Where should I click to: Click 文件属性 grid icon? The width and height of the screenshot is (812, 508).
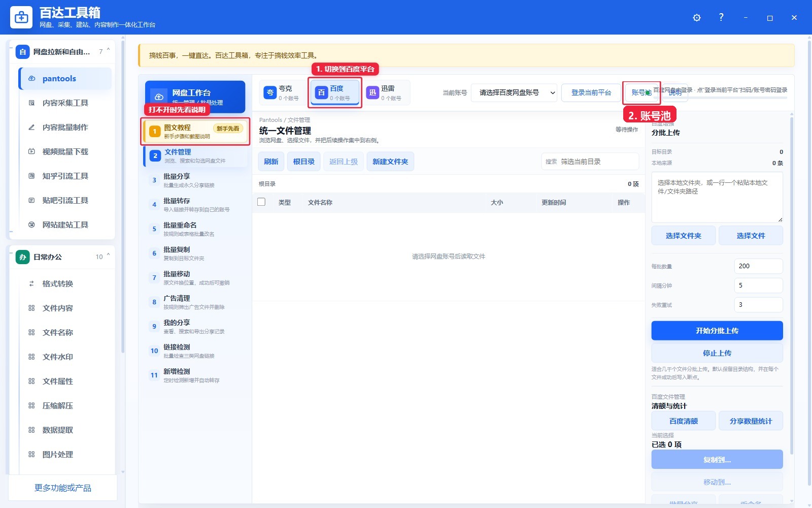pyautogui.click(x=31, y=382)
